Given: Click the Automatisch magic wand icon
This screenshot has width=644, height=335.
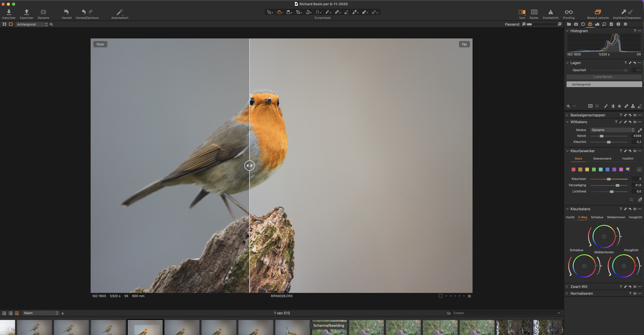Looking at the screenshot, I should point(120,12).
